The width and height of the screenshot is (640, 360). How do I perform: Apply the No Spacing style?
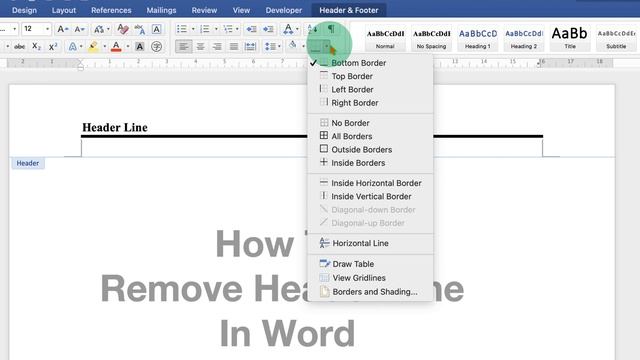pyautogui.click(x=431, y=39)
